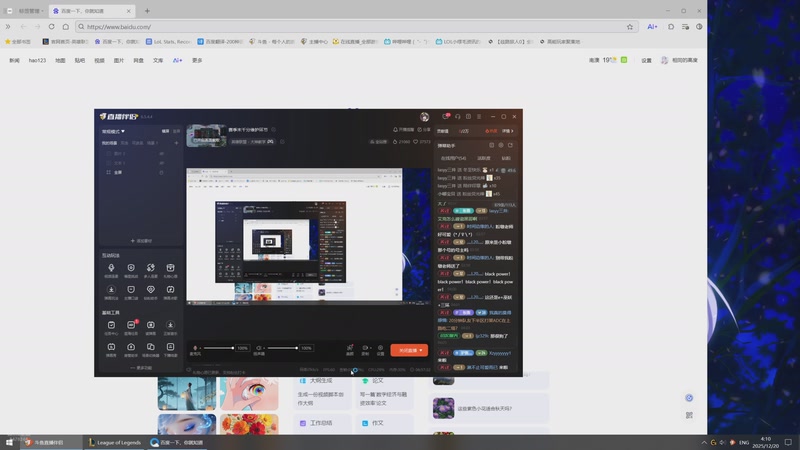
Task: Open the heart-shaped fan assistant tool icon
Action: [x=151, y=290]
